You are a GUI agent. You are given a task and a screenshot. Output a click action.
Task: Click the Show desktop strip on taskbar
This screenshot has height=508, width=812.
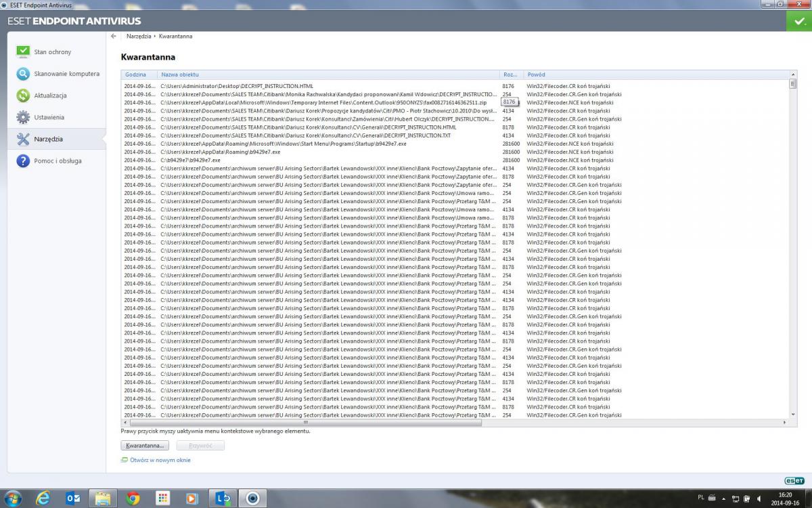808,498
